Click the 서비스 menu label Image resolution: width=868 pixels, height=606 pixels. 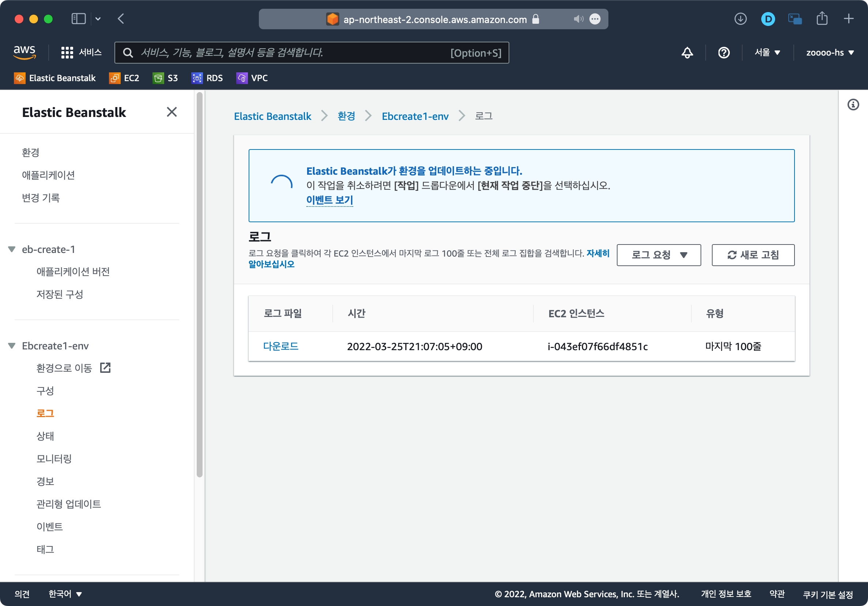tap(90, 53)
